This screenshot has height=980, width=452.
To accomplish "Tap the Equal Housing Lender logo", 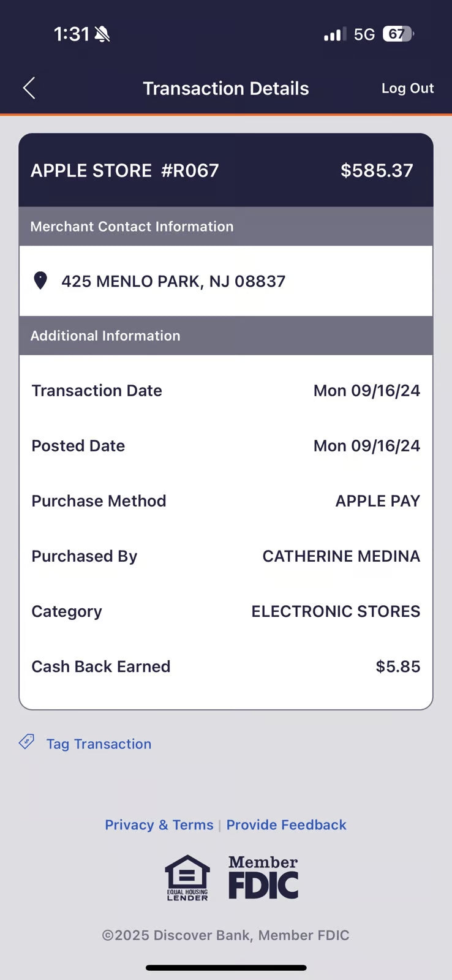I will pyautogui.click(x=187, y=878).
